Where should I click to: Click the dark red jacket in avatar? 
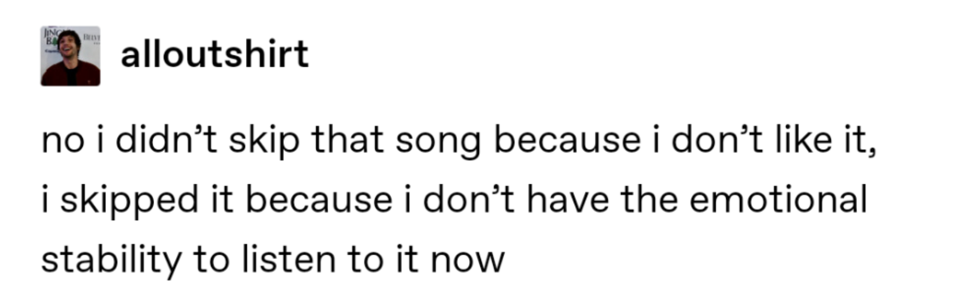point(70,74)
